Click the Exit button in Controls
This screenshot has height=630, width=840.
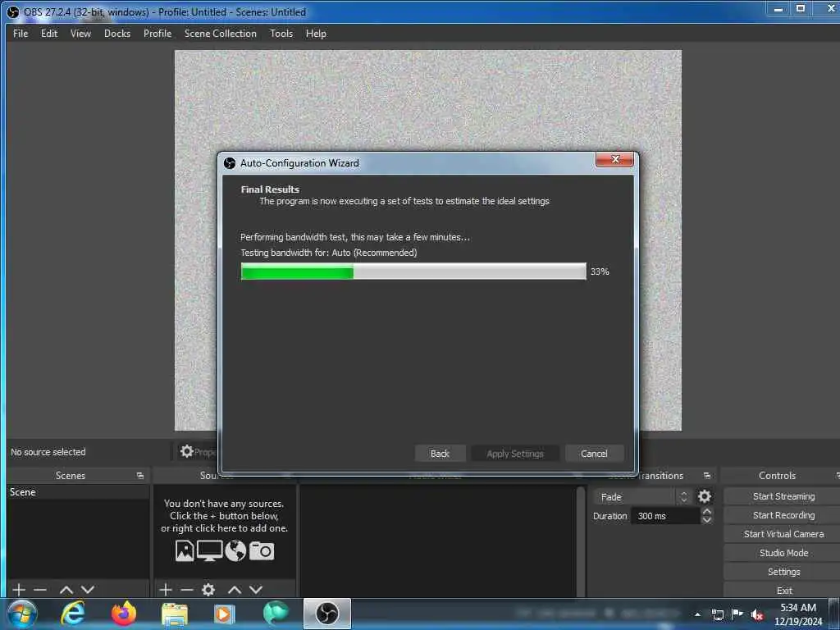click(783, 590)
